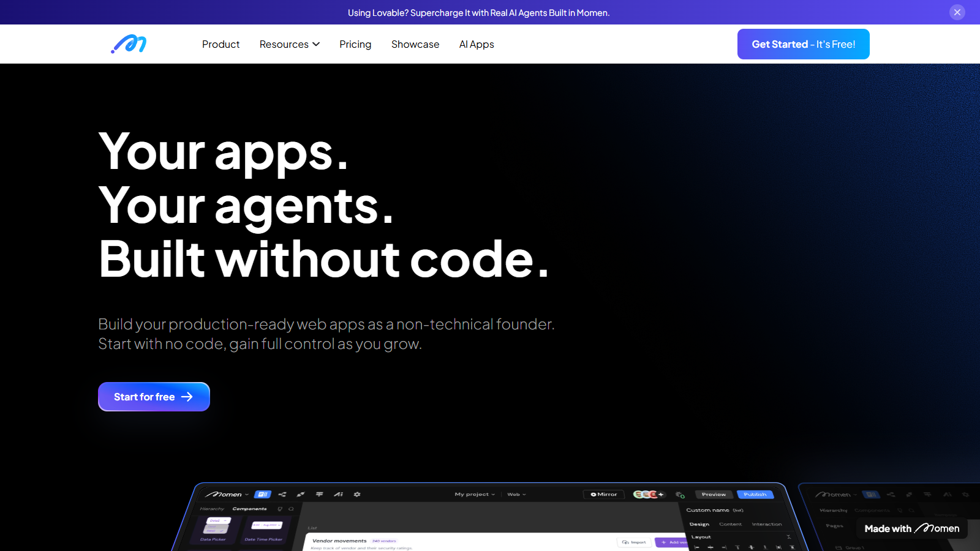
Task: Activate the highlighted blue design view icon
Action: [x=263, y=494]
